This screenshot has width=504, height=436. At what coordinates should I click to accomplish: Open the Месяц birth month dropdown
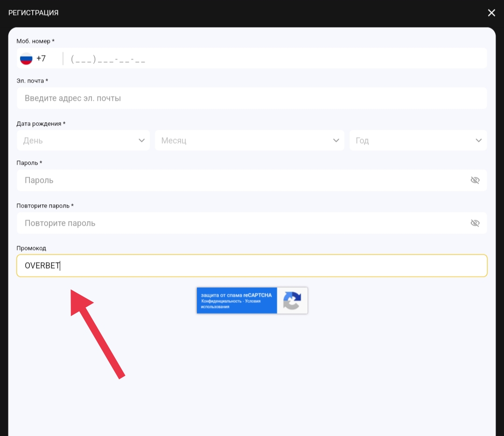[250, 141]
